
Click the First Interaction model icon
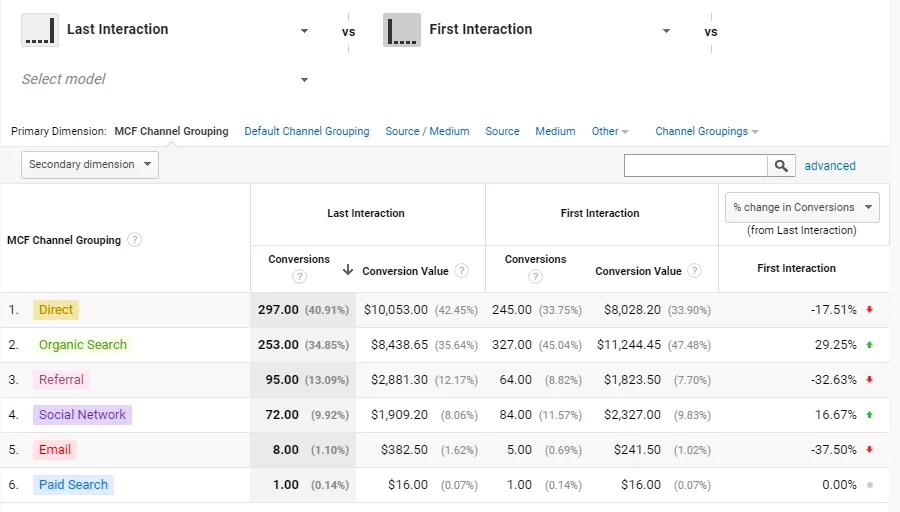coord(401,30)
